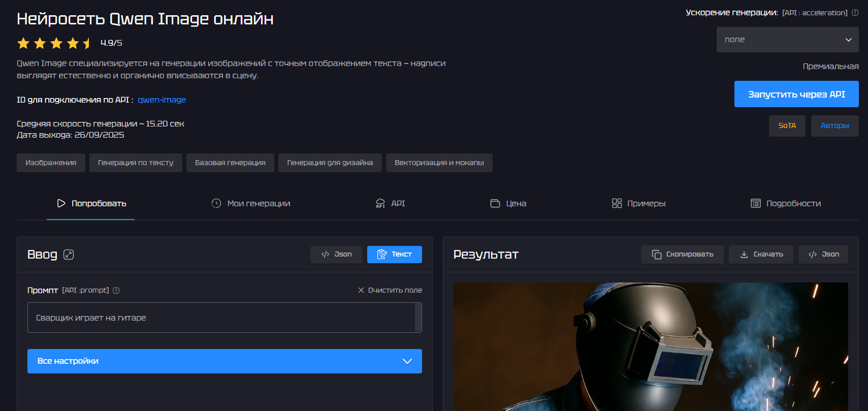Click into the prompt text field
868x411 pixels.
(x=221, y=318)
